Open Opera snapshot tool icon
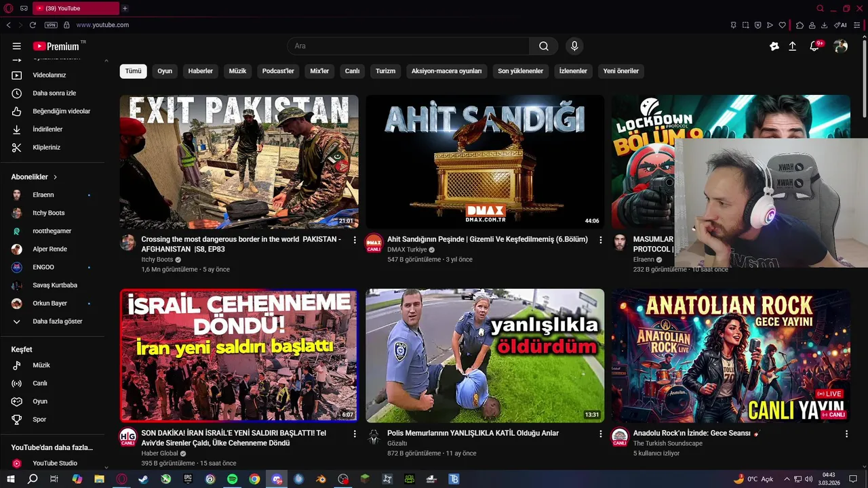 pyautogui.click(x=745, y=25)
